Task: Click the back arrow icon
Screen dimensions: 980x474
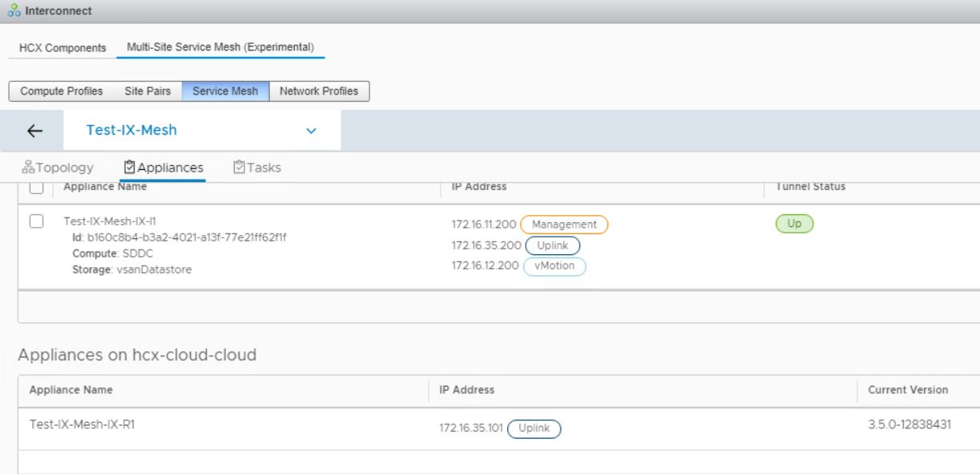Action: pyautogui.click(x=35, y=131)
